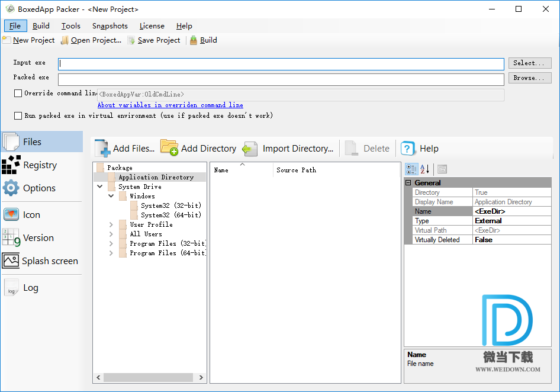The width and height of the screenshot is (560, 392).
Task: Expand the User Profile tree node
Action: [x=111, y=224]
